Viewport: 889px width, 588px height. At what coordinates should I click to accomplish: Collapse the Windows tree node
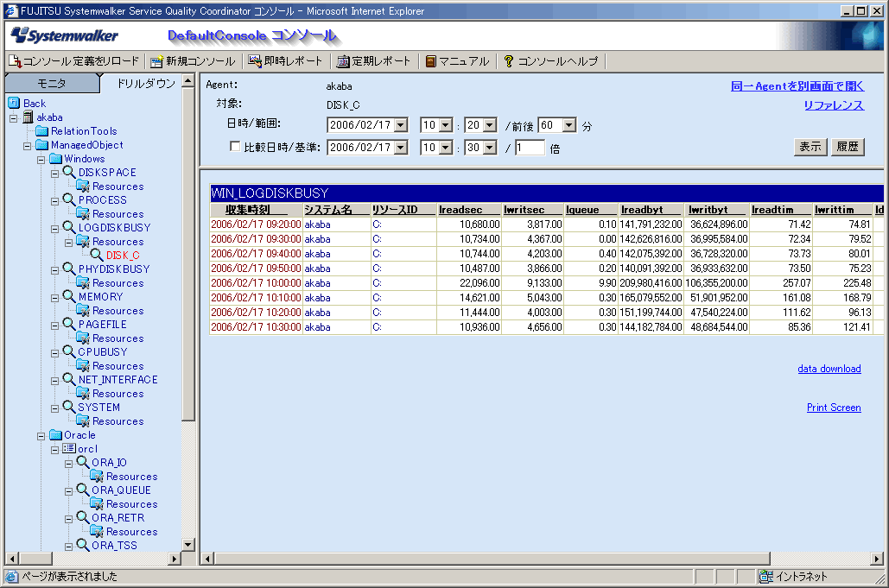click(41, 160)
